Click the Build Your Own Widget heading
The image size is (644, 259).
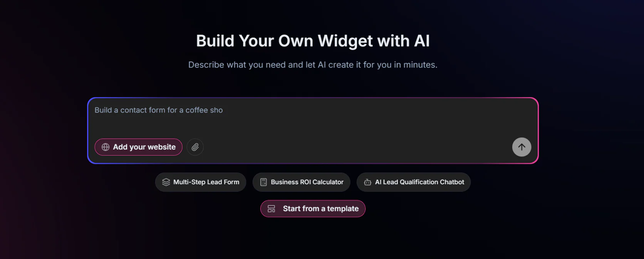(x=313, y=40)
